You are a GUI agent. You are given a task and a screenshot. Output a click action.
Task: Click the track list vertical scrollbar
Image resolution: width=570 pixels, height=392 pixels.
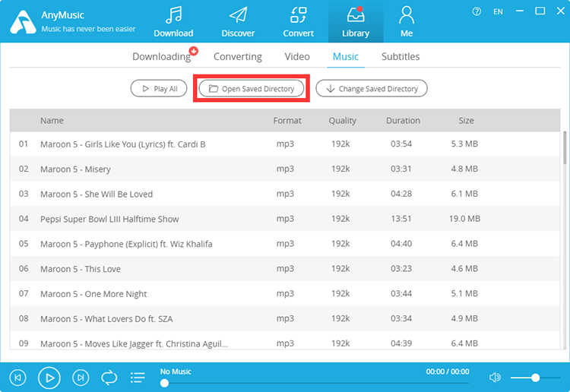point(565,148)
